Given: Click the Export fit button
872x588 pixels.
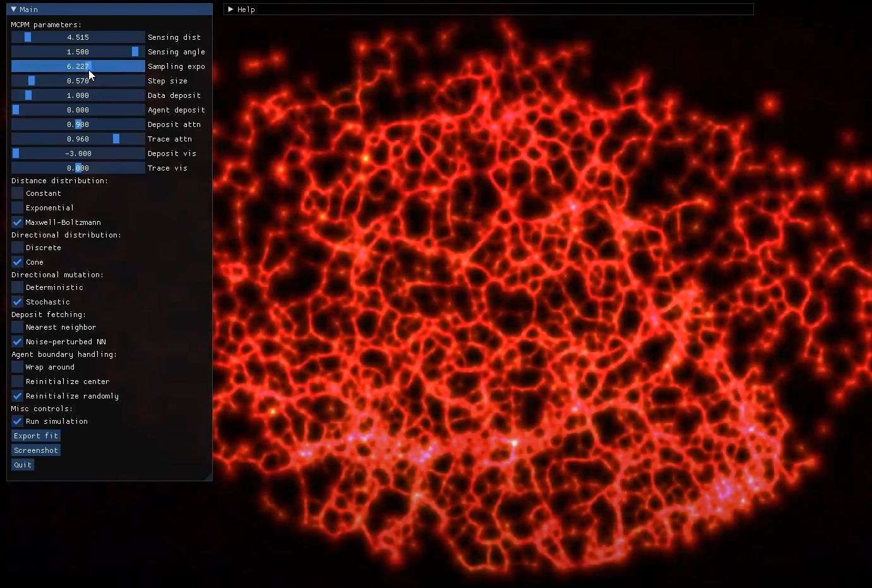Looking at the screenshot, I should (36, 436).
